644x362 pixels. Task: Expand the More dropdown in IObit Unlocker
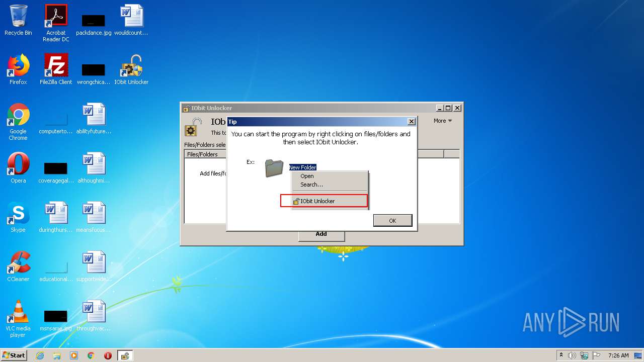click(x=443, y=121)
